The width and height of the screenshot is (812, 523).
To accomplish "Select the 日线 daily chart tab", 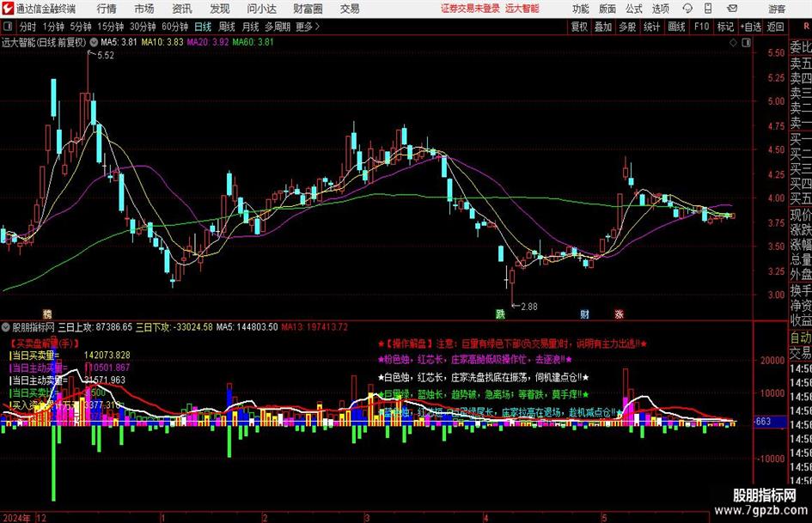I will click(203, 27).
